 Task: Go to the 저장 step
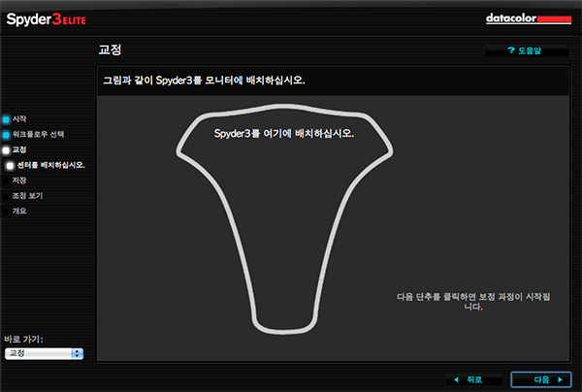pyautogui.click(x=19, y=180)
